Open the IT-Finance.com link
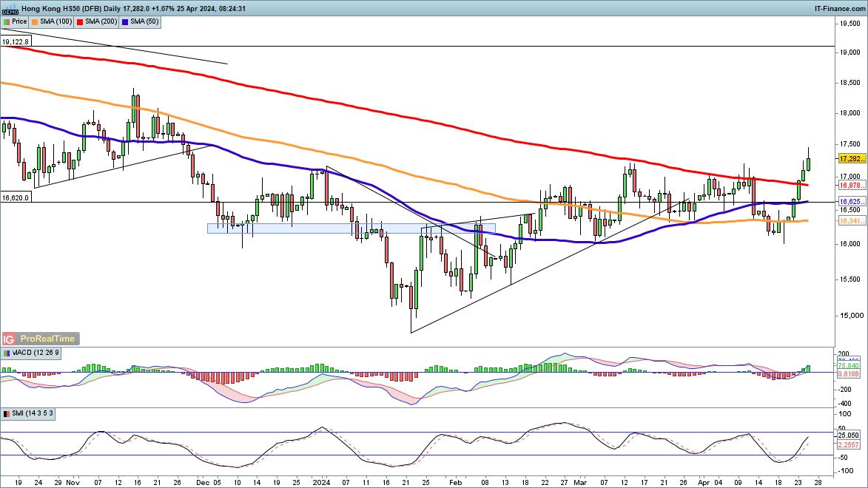 click(x=838, y=9)
